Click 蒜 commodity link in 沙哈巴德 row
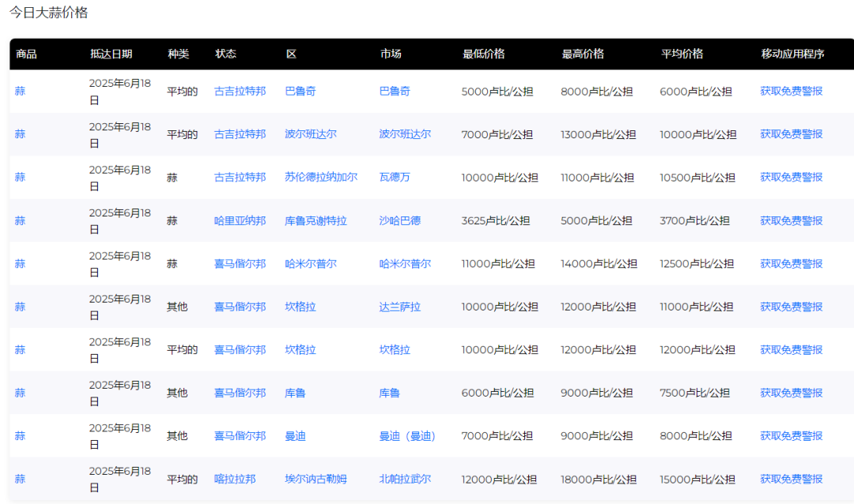 pyautogui.click(x=20, y=221)
